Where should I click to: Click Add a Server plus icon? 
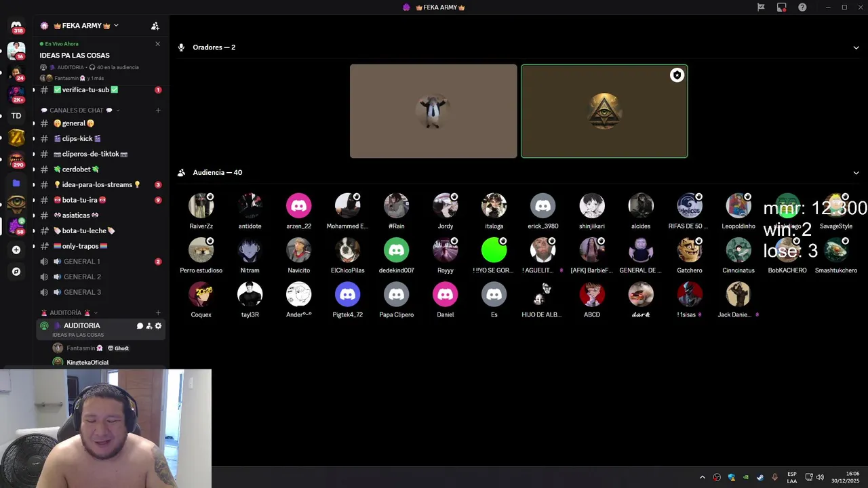pyautogui.click(x=16, y=249)
